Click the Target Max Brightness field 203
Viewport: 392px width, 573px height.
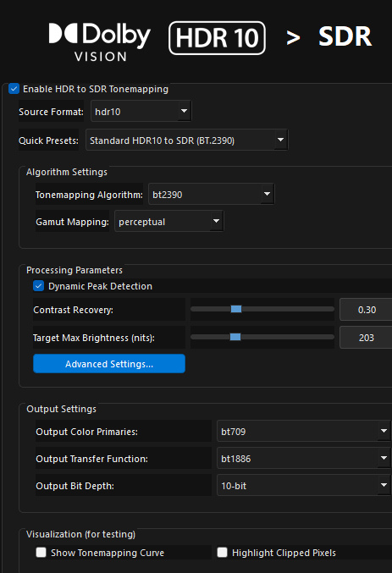[x=366, y=338]
